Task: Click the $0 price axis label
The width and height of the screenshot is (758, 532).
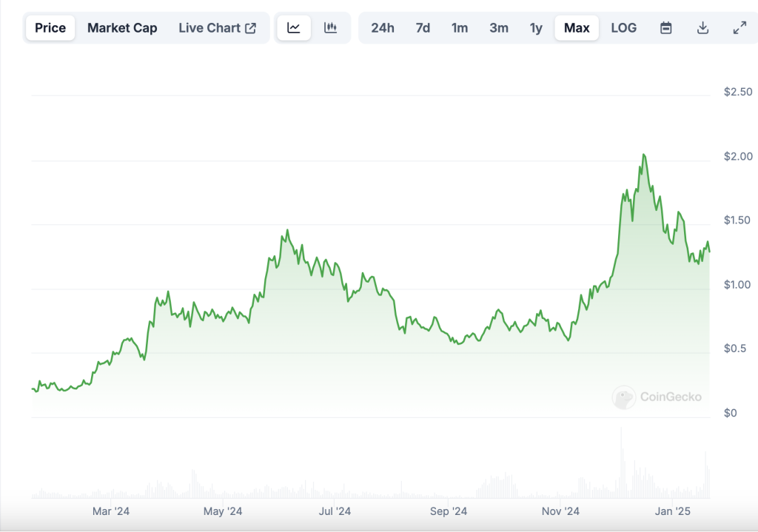Action: click(730, 413)
